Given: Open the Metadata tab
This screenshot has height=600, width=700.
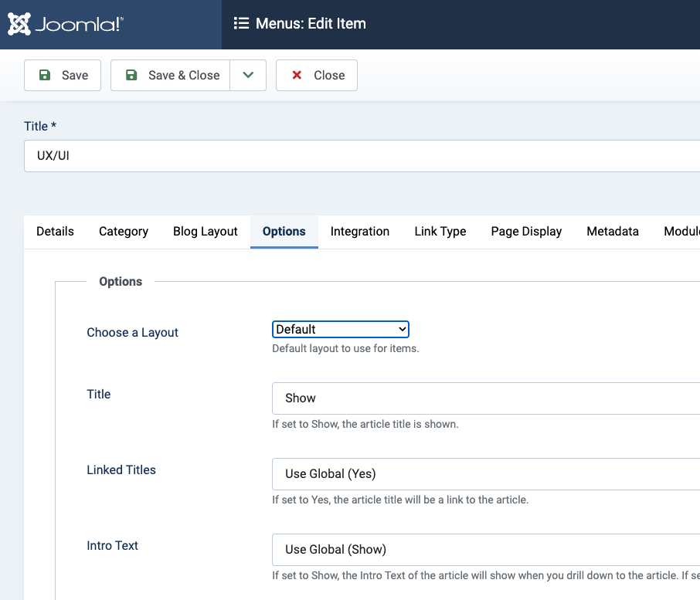Looking at the screenshot, I should [613, 232].
